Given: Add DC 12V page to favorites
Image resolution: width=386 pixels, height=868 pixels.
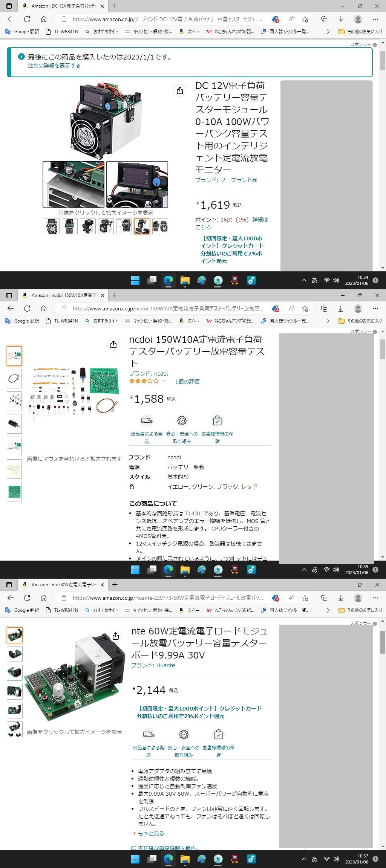Looking at the screenshot, I should [x=305, y=19].
